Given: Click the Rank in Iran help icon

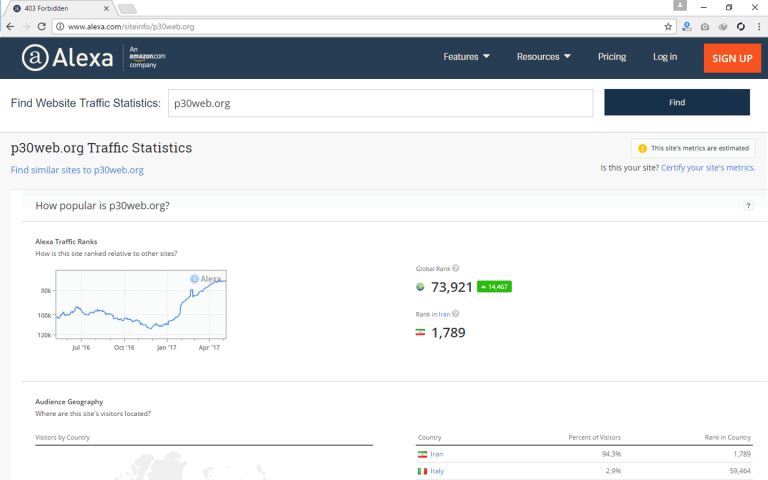Looking at the screenshot, I should click(456, 313).
